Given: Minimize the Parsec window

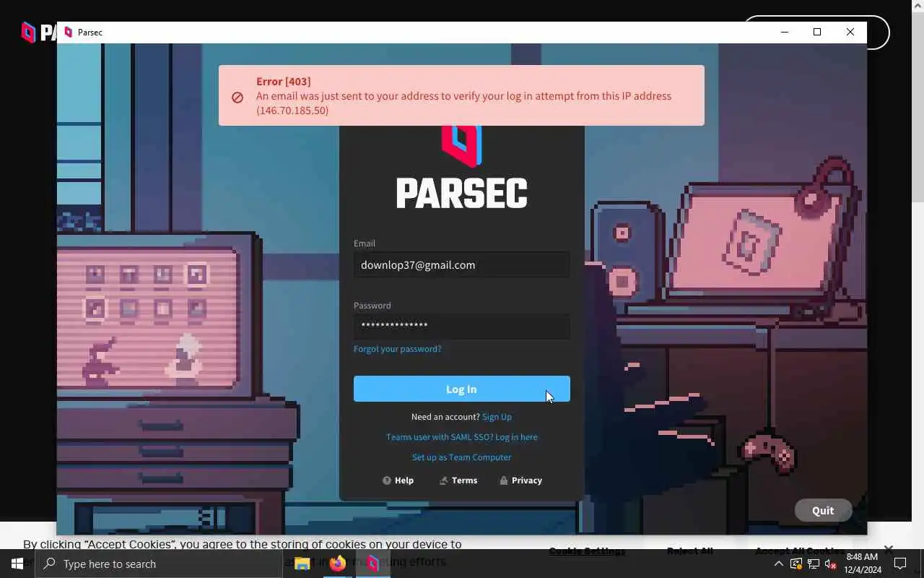Looking at the screenshot, I should pos(785,32).
